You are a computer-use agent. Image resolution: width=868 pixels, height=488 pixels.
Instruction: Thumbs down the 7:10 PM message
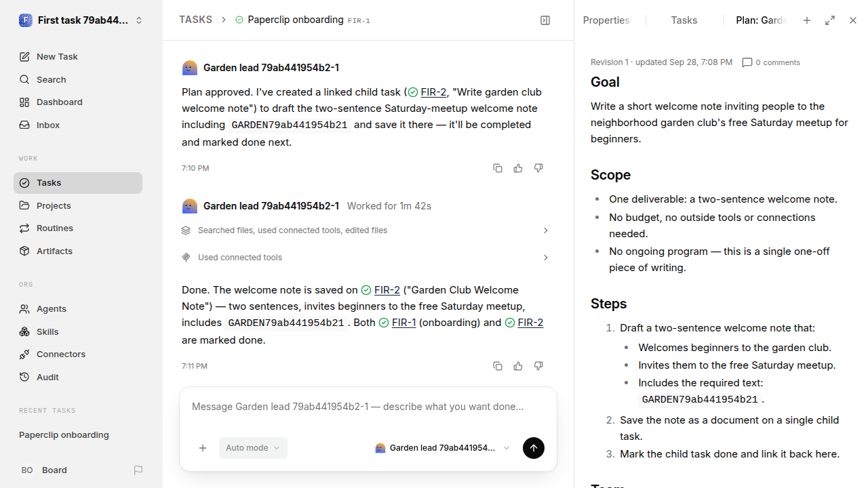click(538, 168)
